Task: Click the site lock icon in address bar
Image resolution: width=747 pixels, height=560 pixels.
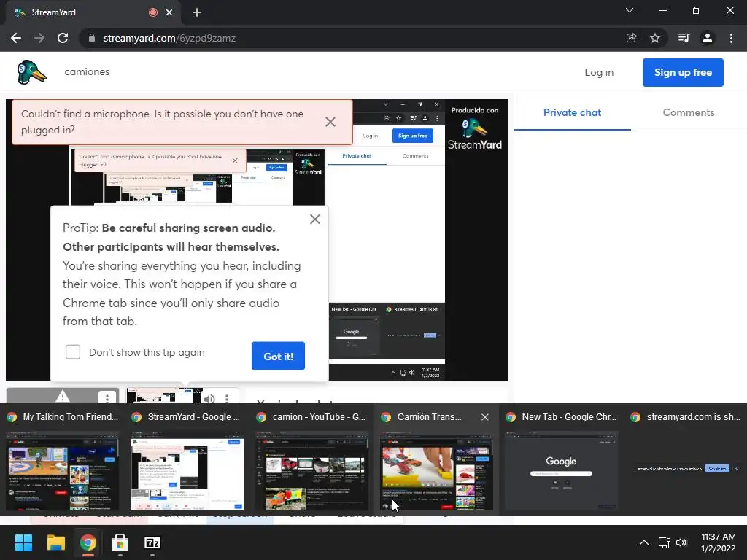Action: 92,38
